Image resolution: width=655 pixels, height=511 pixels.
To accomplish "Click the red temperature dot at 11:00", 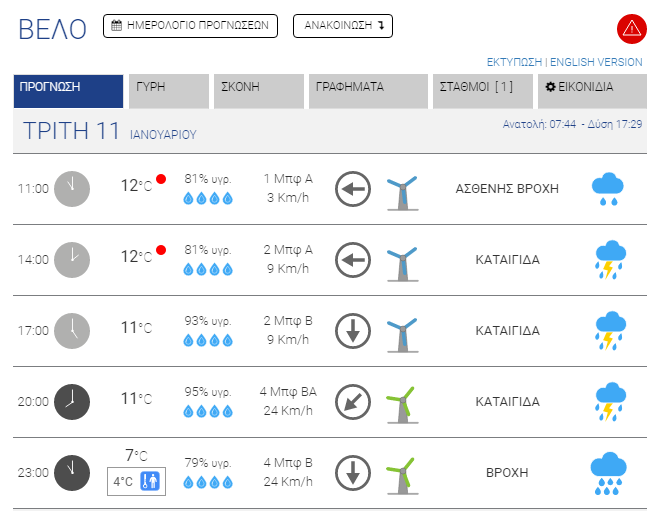I will click(161, 179).
